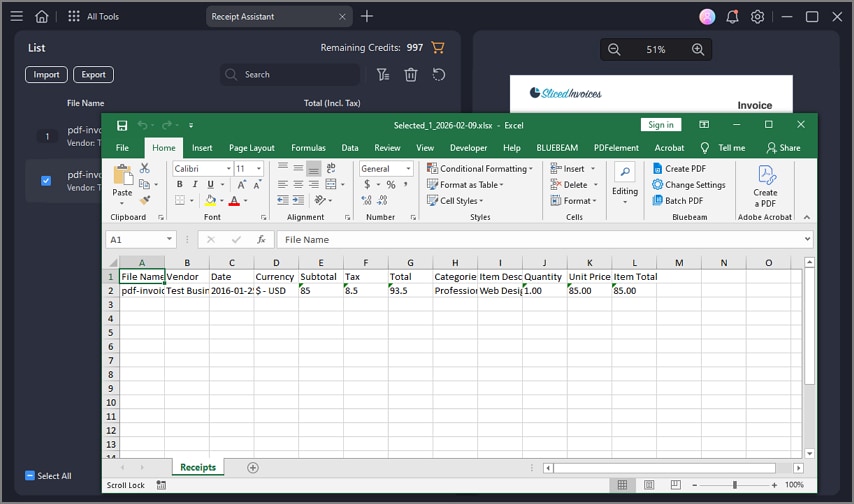The width and height of the screenshot is (854, 504).
Task: Open the All Tools grid menu
Action: point(74,16)
